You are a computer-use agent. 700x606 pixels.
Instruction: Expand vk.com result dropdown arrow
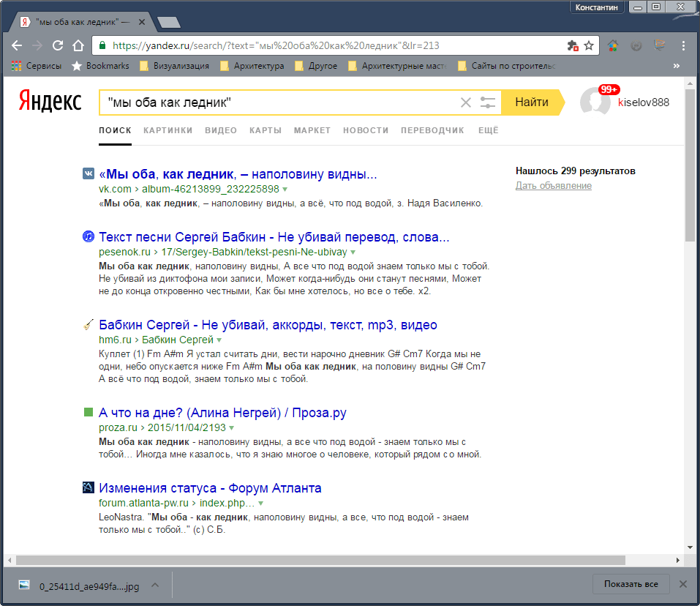[x=285, y=190]
